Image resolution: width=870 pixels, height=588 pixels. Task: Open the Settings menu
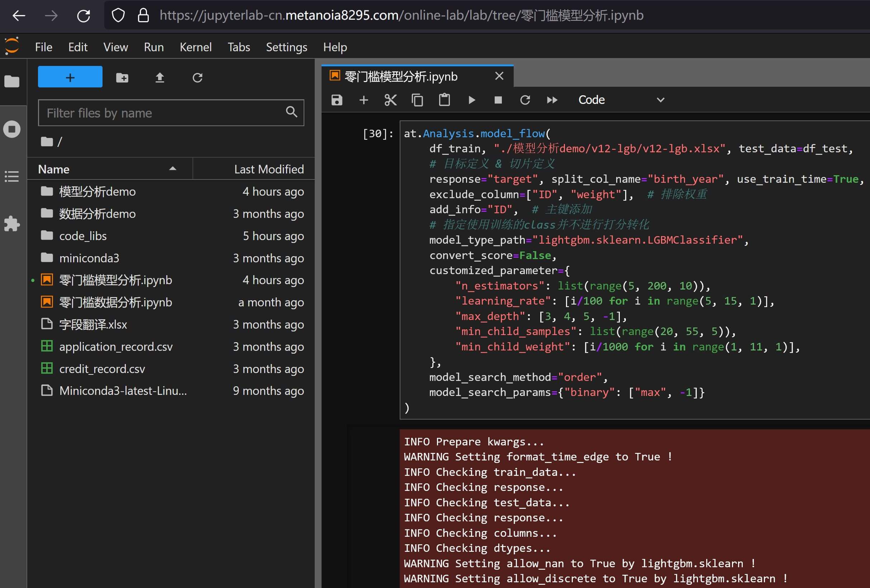(x=286, y=47)
